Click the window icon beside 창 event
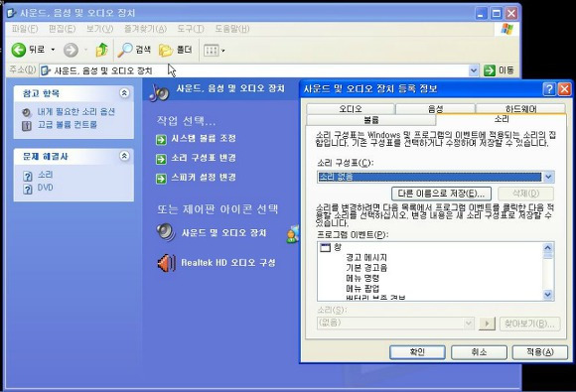 (x=326, y=248)
